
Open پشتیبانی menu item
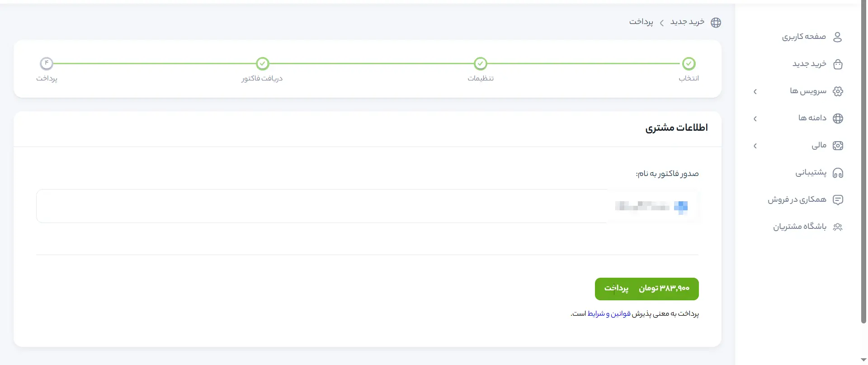point(811,173)
